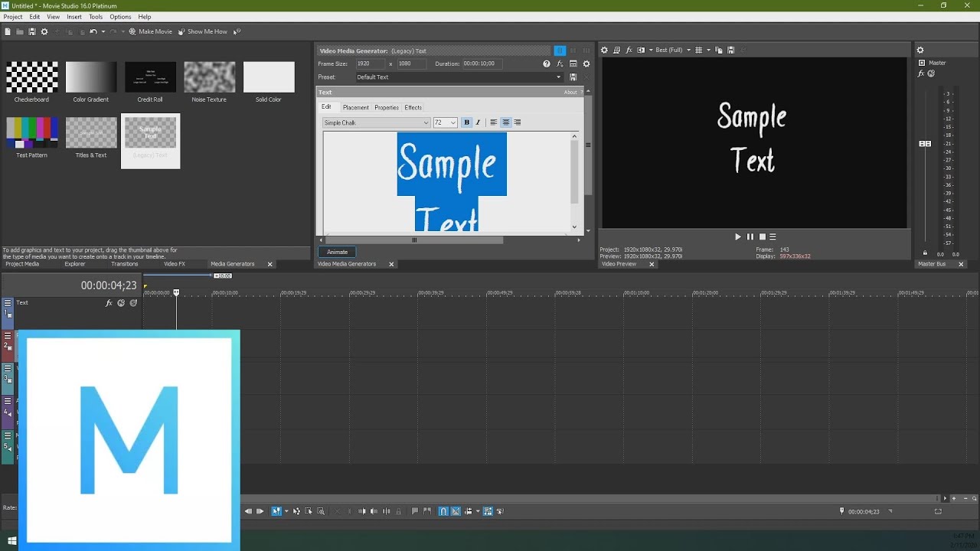Open the Preset dropdown showing Default Text
The height and width of the screenshot is (551, 980).
click(x=459, y=77)
